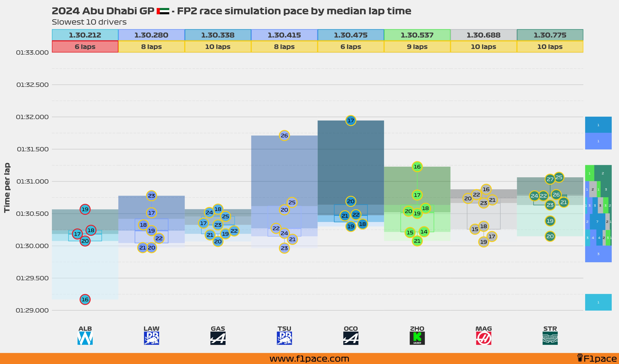Screen dimensions: 619x364
Task: Click the 01:33.000 axis label
Action: coord(32,53)
